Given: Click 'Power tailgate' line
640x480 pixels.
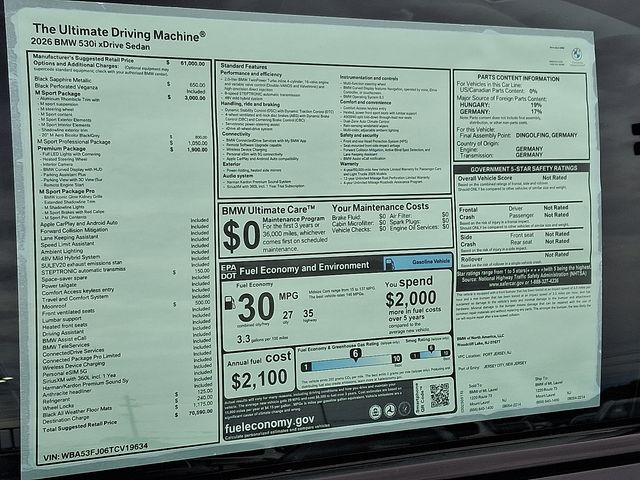Looking at the screenshot, I should point(59,286).
